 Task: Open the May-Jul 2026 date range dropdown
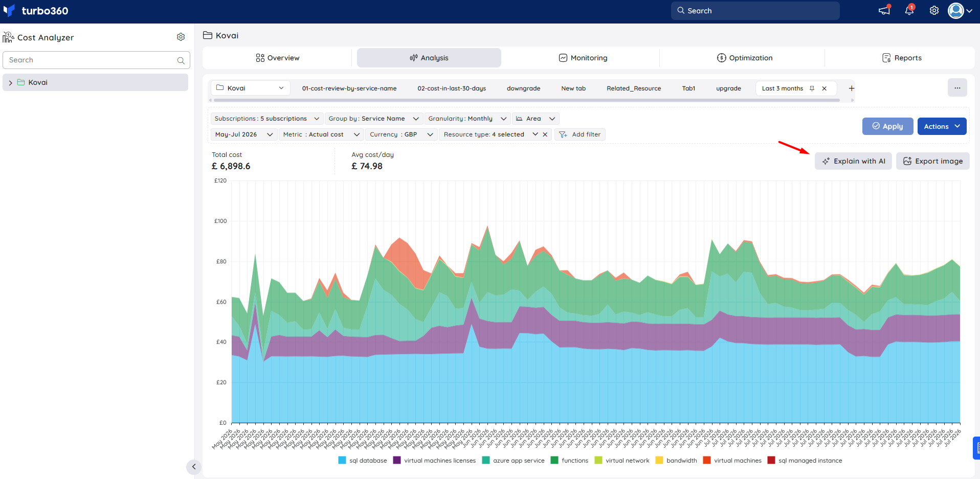(x=244, y=134)
